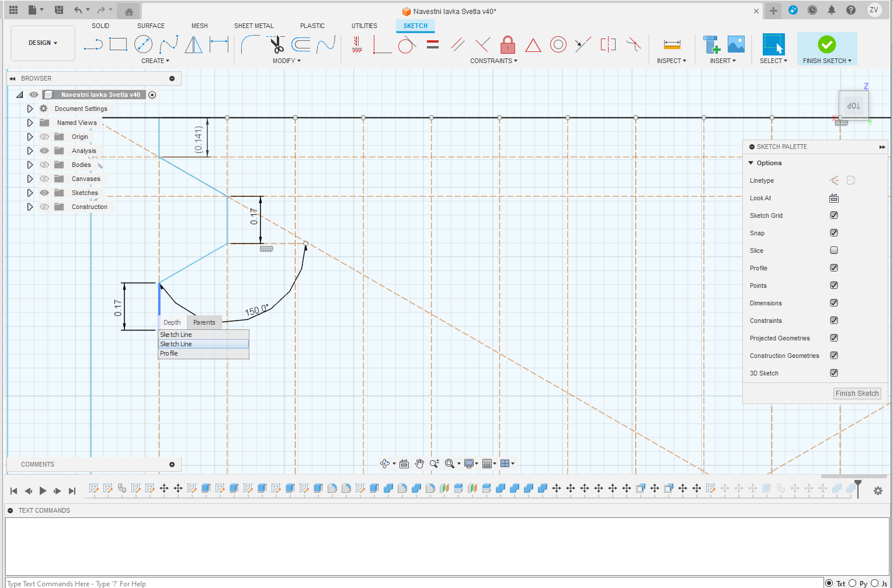The image size is (893, 588).
Task: Play the design timeline
Action: click(x=43, y=491)
